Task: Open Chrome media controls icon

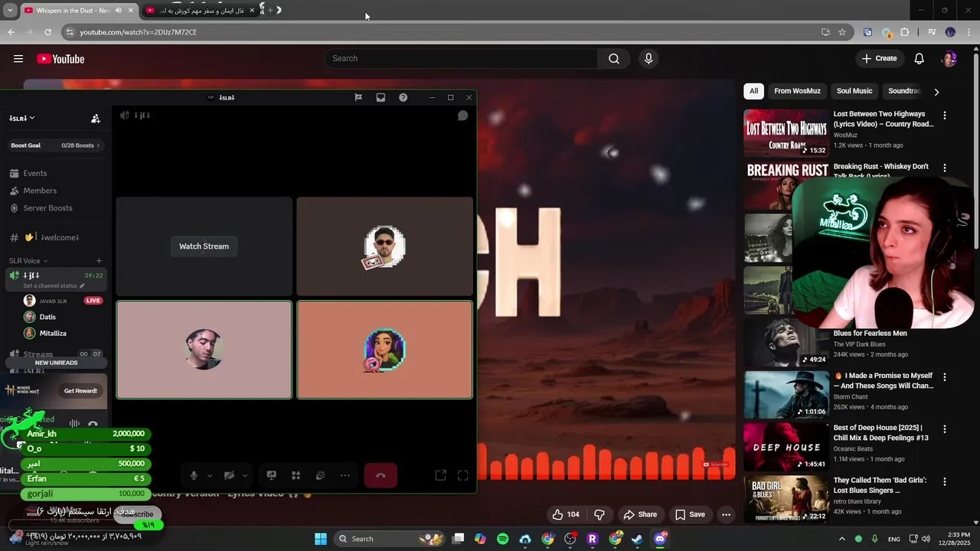Action: pyautogui.click(x=932, y=32)
